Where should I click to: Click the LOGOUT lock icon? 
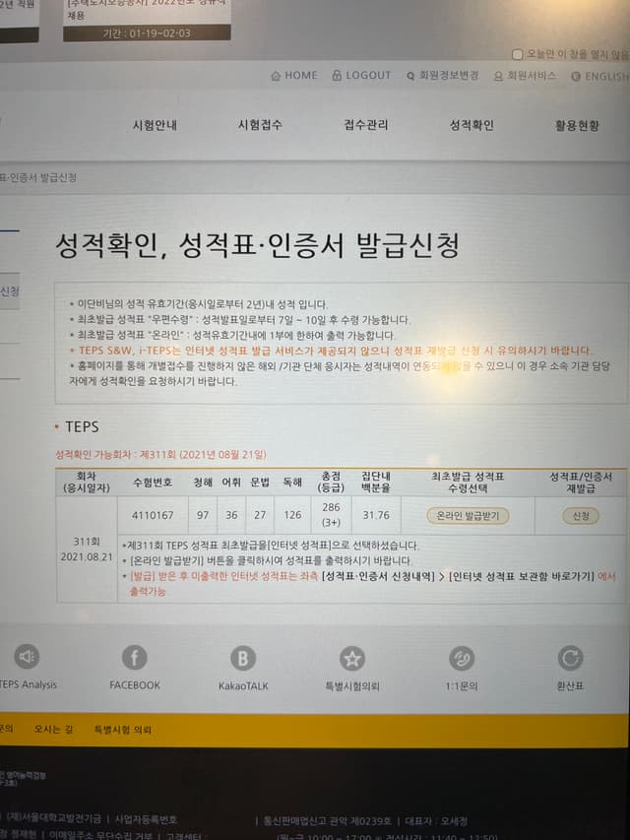337,75
